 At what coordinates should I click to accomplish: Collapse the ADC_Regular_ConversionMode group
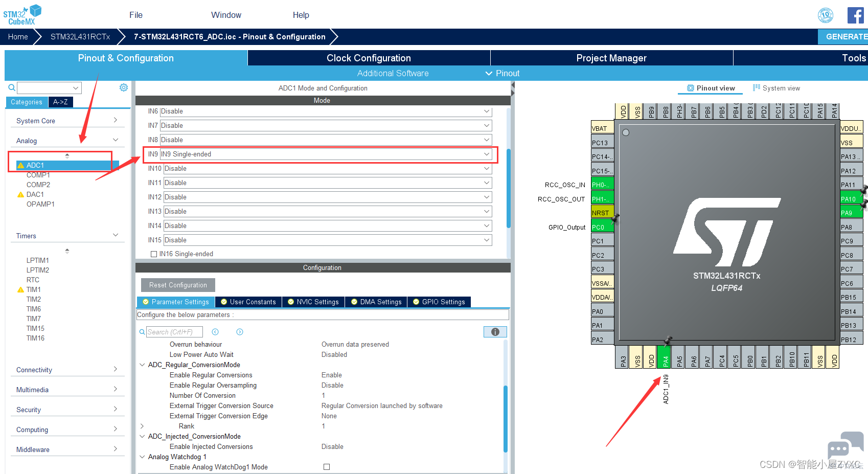142,365
